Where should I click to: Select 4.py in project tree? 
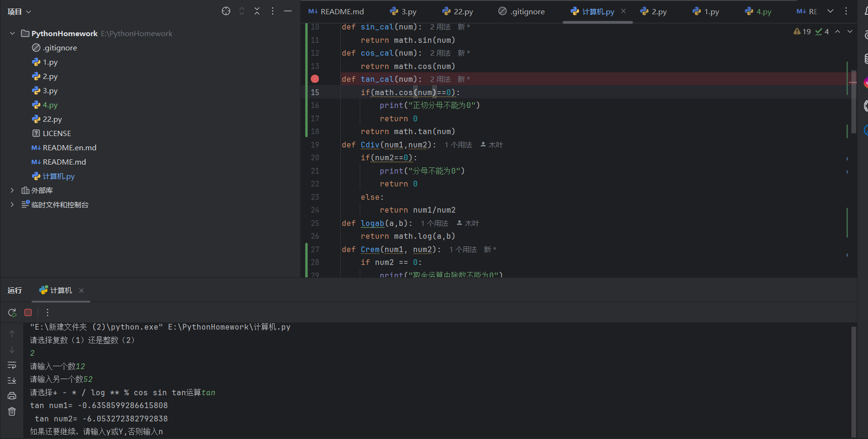[45, 105]
